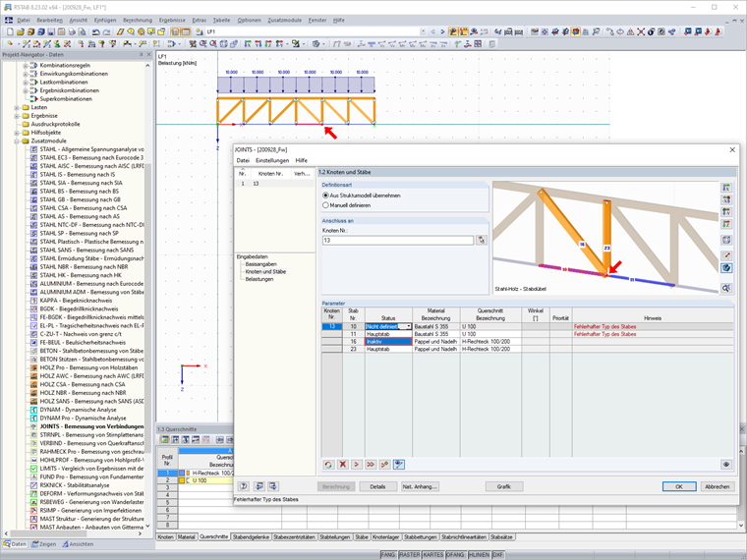Screen dimensions: 747x560
Task: Click the refresh icon below the parameter table
Action: point(328,465)
